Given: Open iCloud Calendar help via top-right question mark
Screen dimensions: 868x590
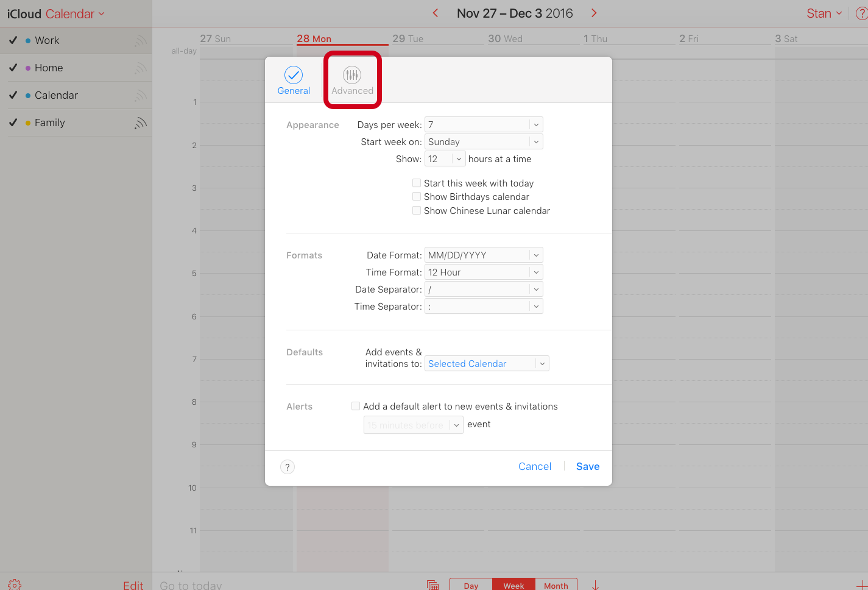Looking at the screenshot, I should (861, 13).
